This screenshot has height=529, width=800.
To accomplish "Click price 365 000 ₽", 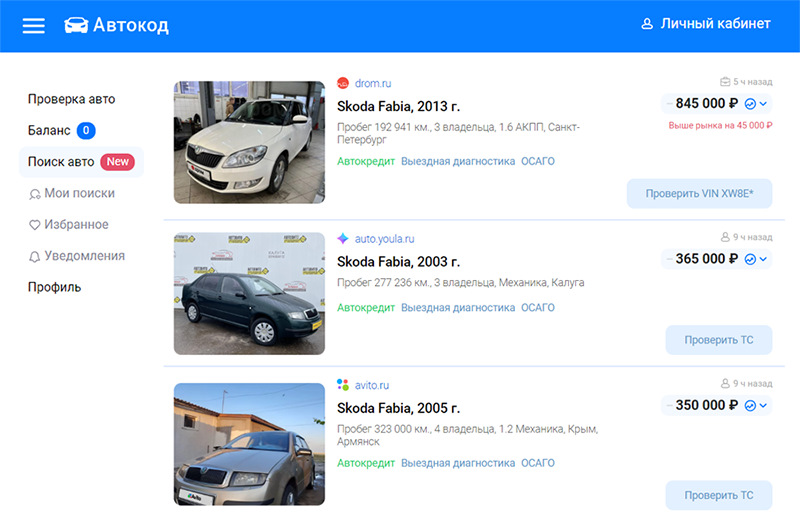I will point(707,259).
